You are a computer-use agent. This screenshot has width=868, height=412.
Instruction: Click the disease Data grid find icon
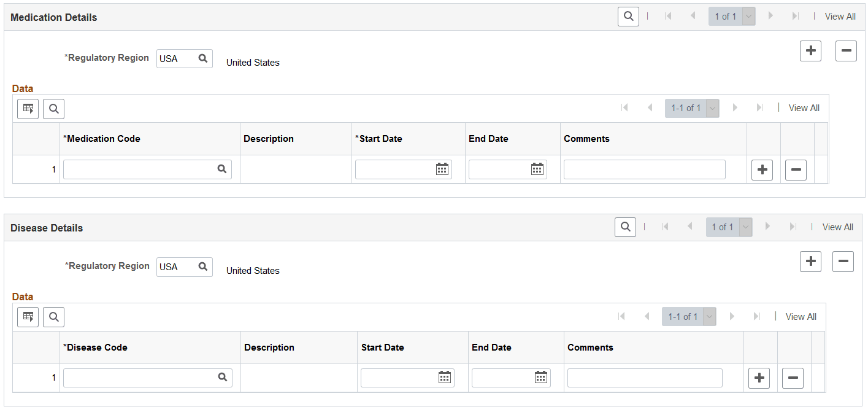(x=53, y=317)
